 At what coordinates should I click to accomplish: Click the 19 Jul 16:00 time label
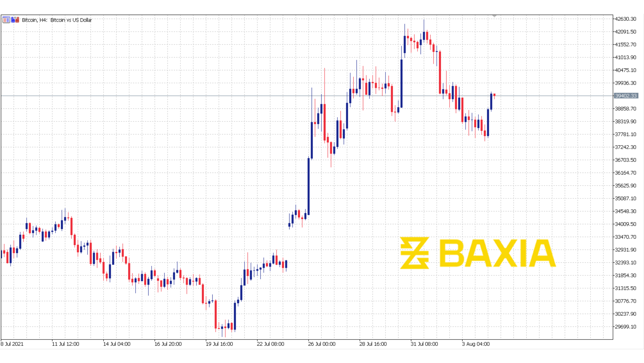click(219, 344)
